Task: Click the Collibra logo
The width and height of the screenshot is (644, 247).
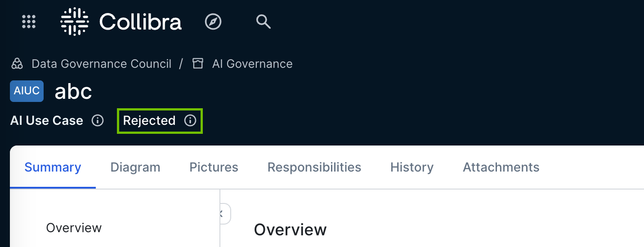Action: [x=121, y=22]
